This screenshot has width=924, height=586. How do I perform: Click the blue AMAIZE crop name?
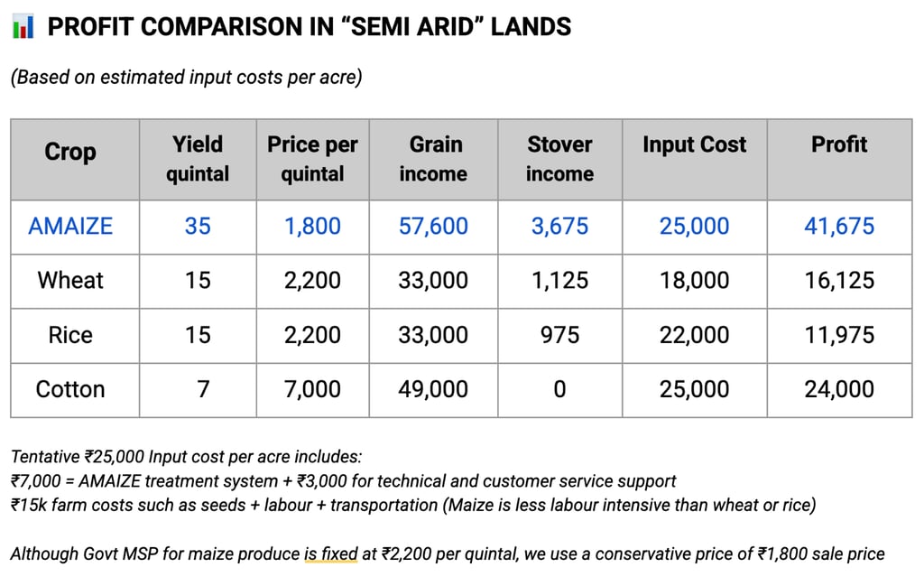[70, 226]
